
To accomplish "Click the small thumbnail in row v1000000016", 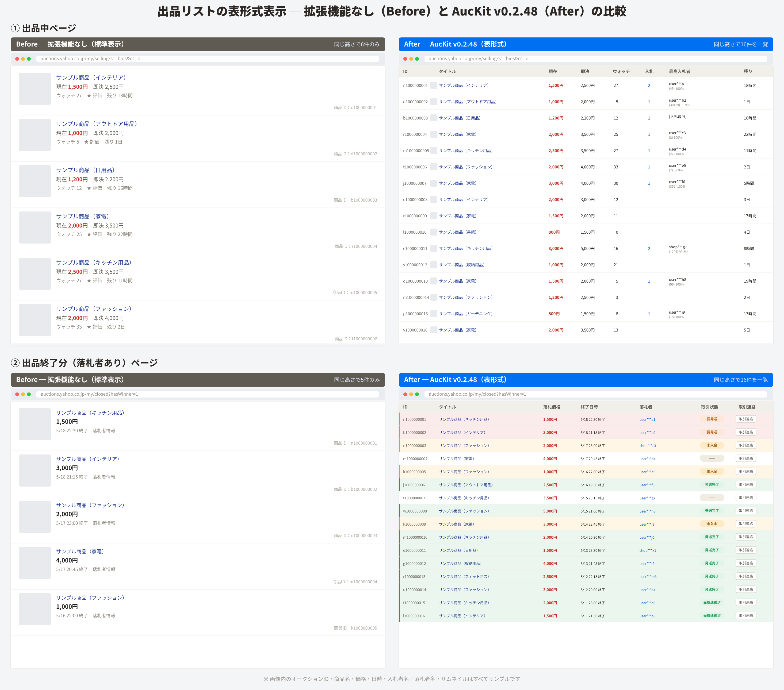I will point(434,330).
